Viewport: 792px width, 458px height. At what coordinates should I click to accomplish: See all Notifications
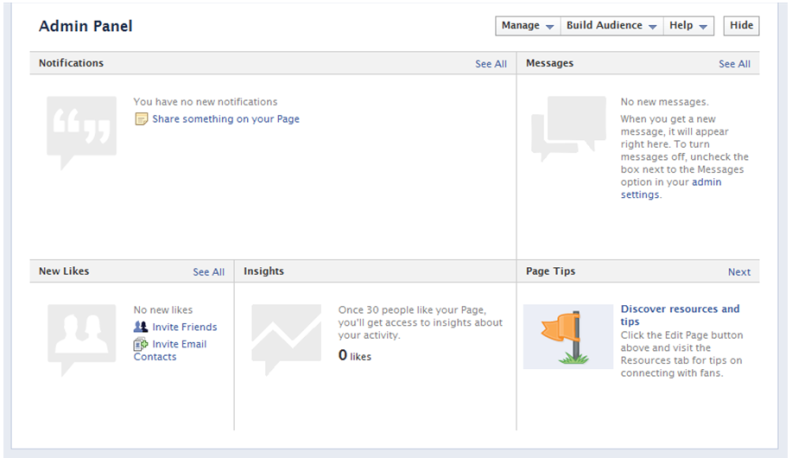tap(490, 64)
